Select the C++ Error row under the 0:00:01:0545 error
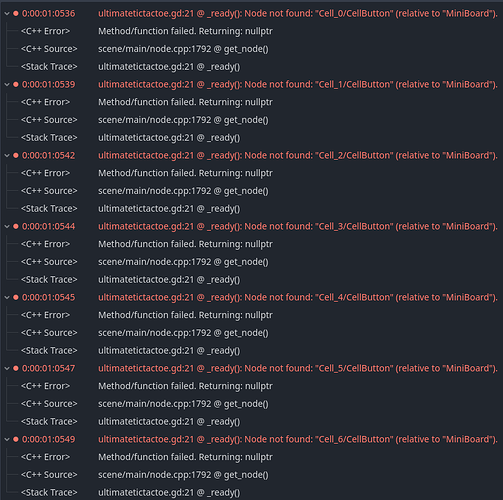Image resolution: width=503 pixels, height=500 pixels. tap(45, 315)
